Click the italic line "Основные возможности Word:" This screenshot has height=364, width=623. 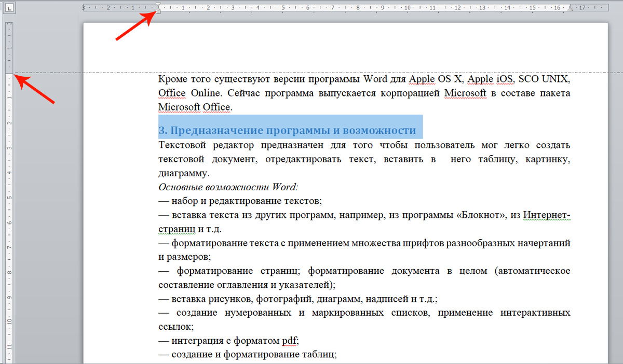click(x=228, y=187)
